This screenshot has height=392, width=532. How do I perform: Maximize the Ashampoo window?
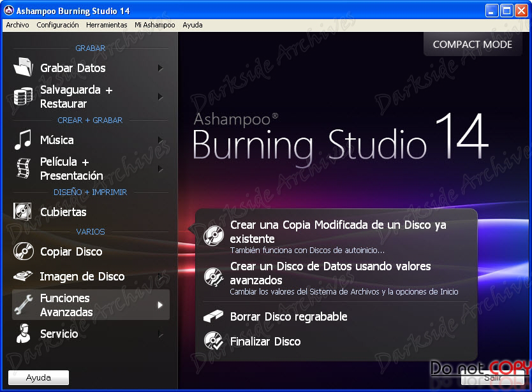[x=506, y=11]
